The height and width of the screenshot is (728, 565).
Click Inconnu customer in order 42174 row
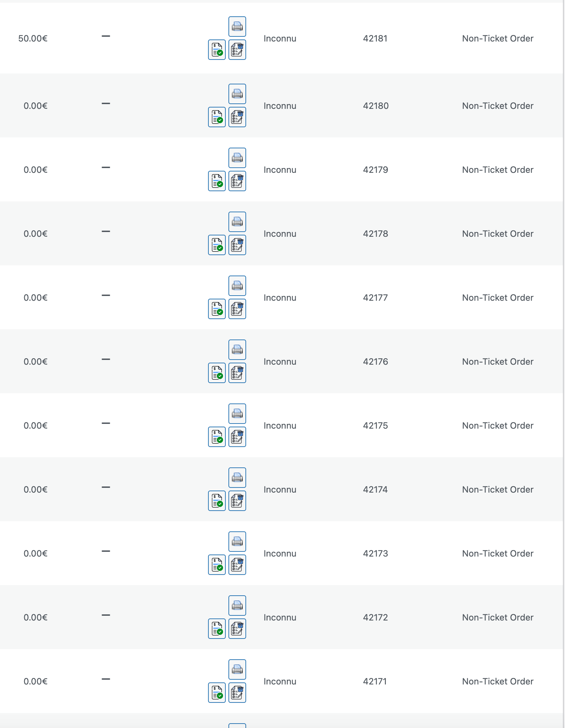(280, 490)
